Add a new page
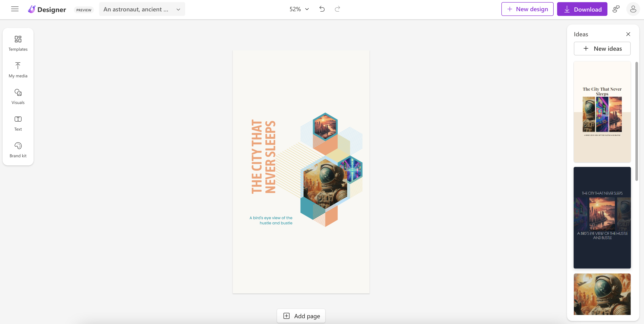The image size is (644, 324). point(301,316)
